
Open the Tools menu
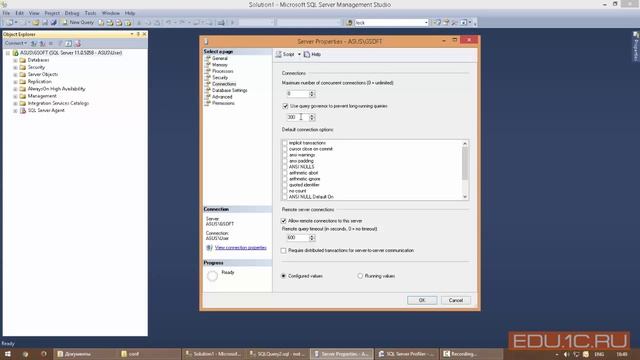click(x=91, y=13)
